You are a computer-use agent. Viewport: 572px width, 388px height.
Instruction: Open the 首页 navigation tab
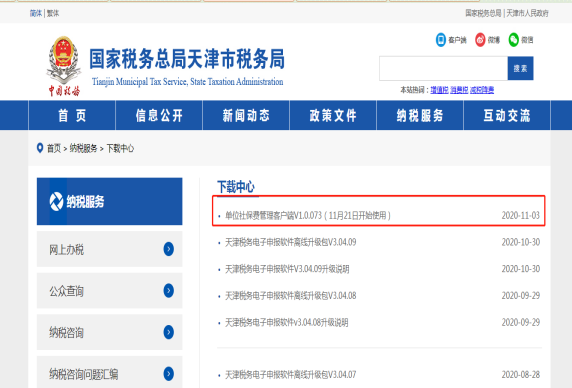pyautogui.click(x=72, y=116)
